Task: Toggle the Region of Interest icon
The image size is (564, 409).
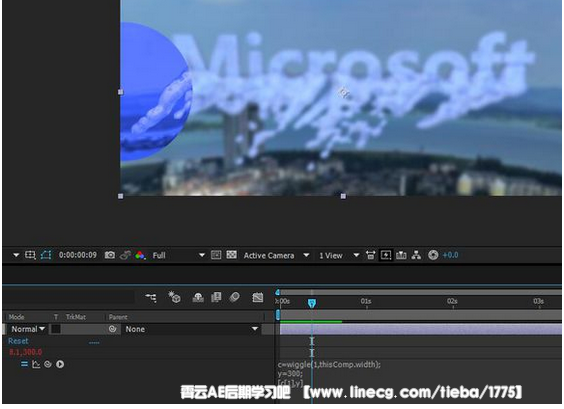Action: click(x=30, y=255)
